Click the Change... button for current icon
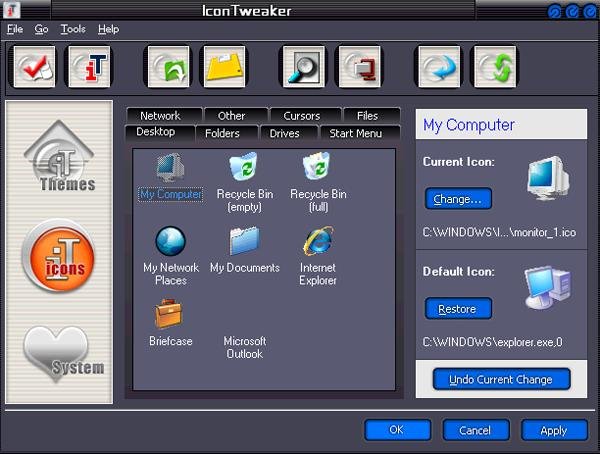600x454 pixels. click(x=458, y=199)
